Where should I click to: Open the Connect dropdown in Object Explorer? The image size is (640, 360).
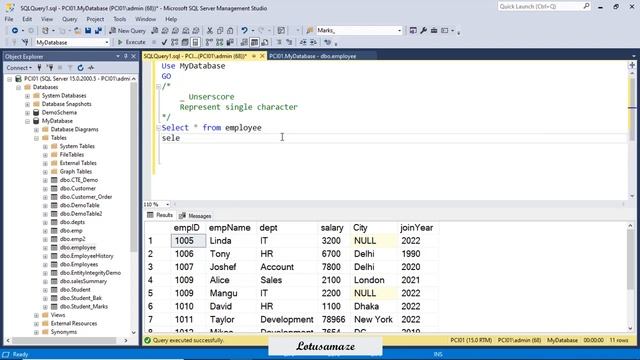tap(19, 68)
